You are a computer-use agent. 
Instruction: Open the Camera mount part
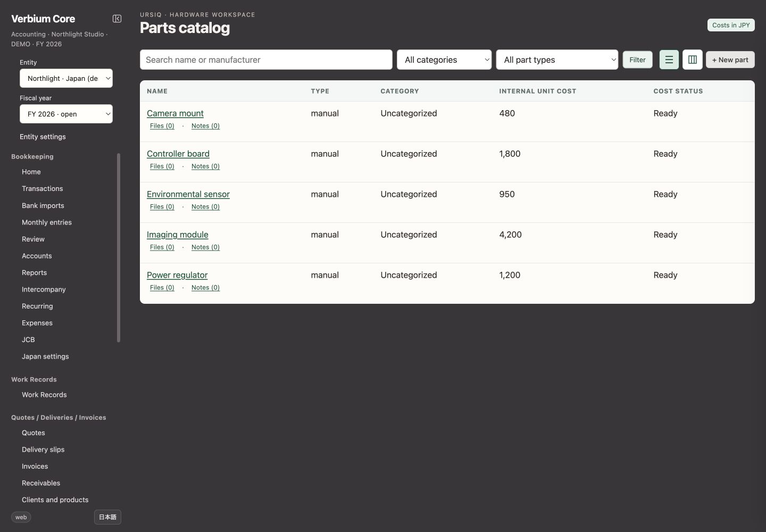[x=175, y=113]
